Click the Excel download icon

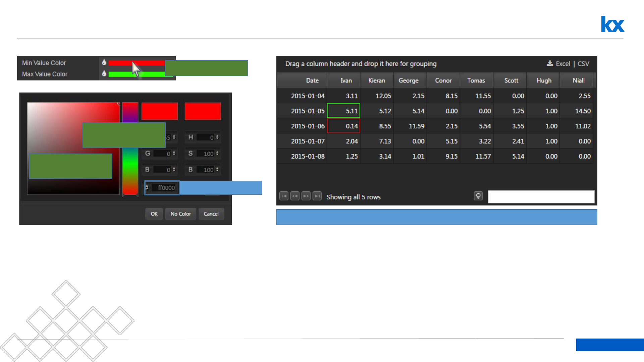pos(550,63)
